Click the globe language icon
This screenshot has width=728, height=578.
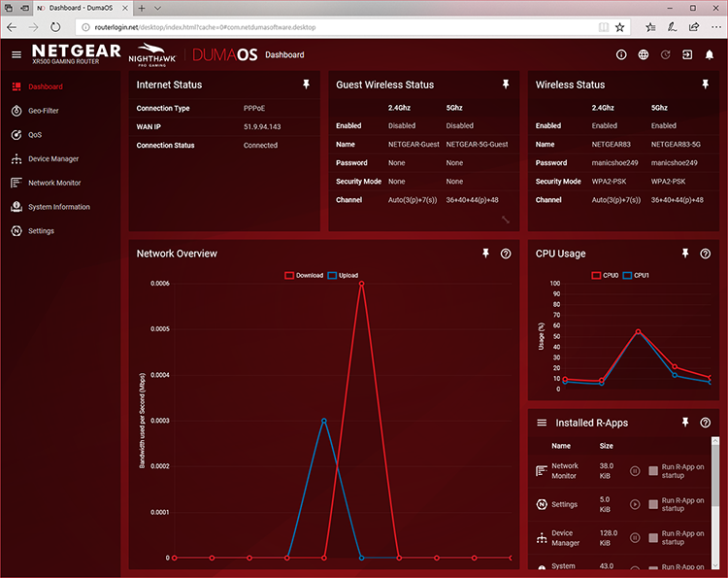[x=643, y=54]
